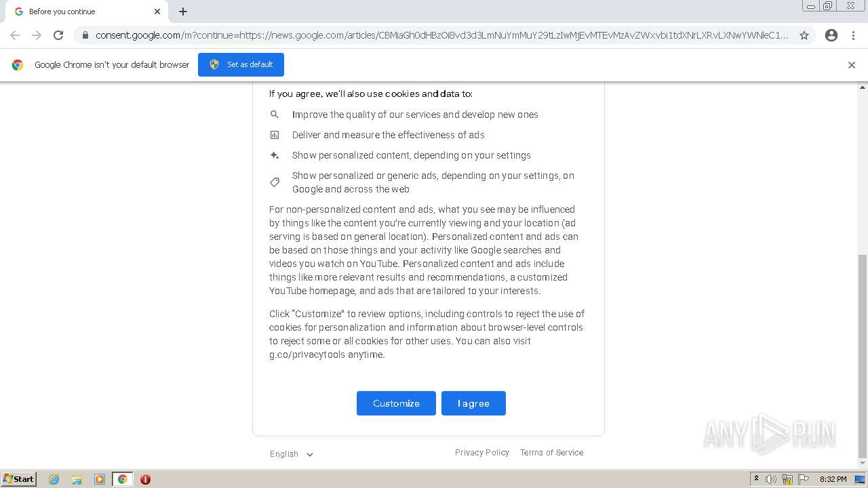The height and width of the screenshot is (488, 868).
Task: Click the I agree button
Action: point(473,403)
